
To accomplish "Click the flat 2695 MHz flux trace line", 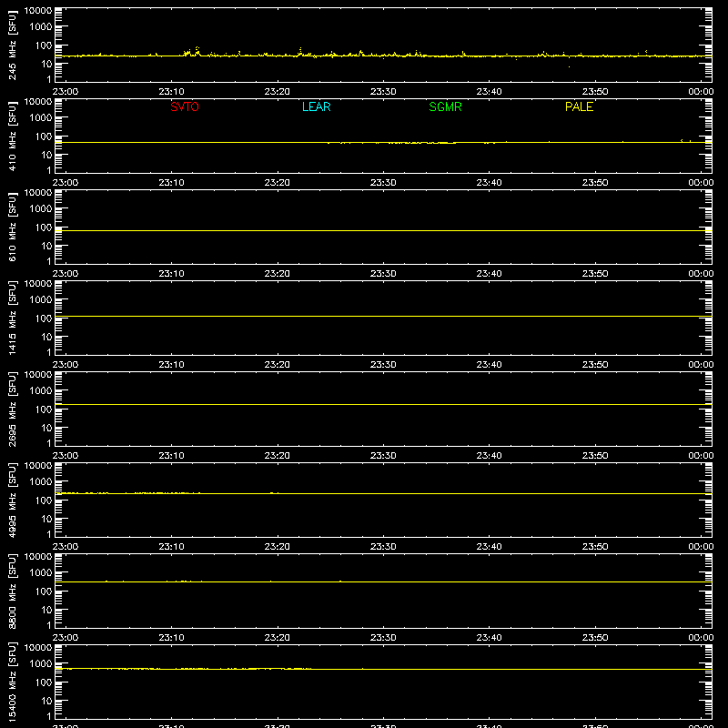I will point(383,404).
